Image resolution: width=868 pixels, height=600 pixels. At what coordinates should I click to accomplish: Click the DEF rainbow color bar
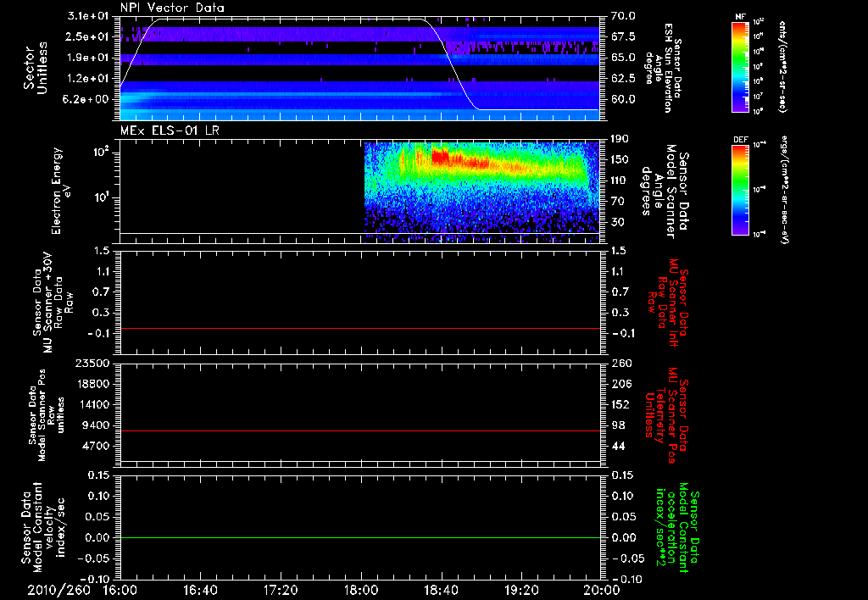pyautogui.click(x=740, y=189)
